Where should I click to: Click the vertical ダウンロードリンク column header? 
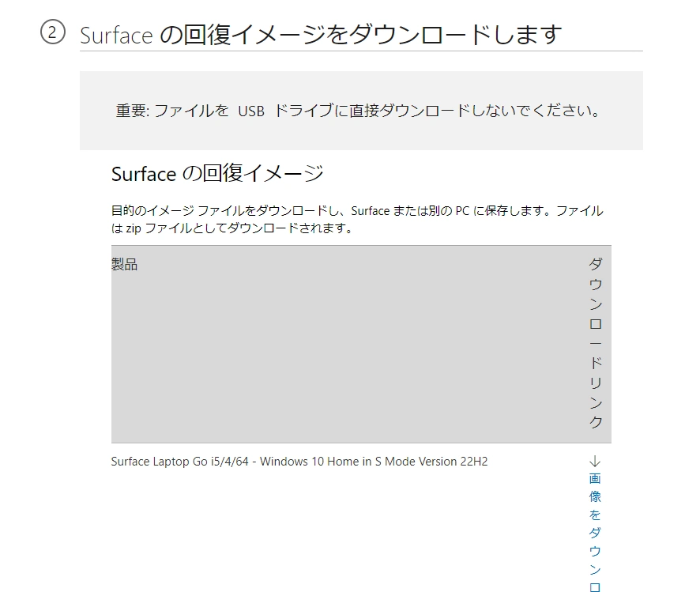596,343
